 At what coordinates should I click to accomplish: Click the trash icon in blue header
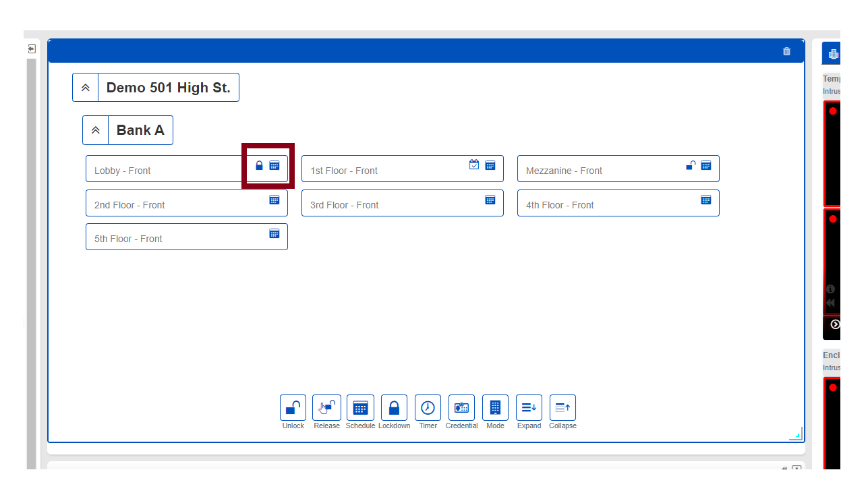point(786,51)
